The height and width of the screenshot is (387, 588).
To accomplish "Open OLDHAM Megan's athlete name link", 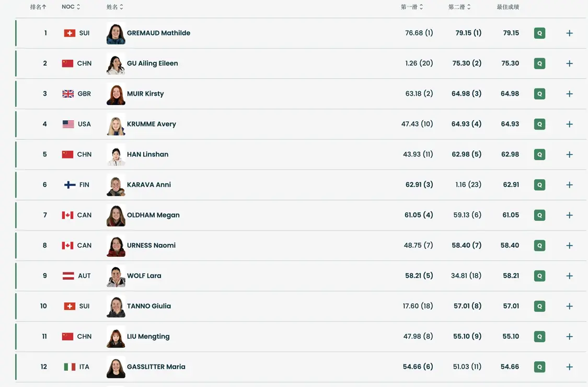I will [153, 215].
